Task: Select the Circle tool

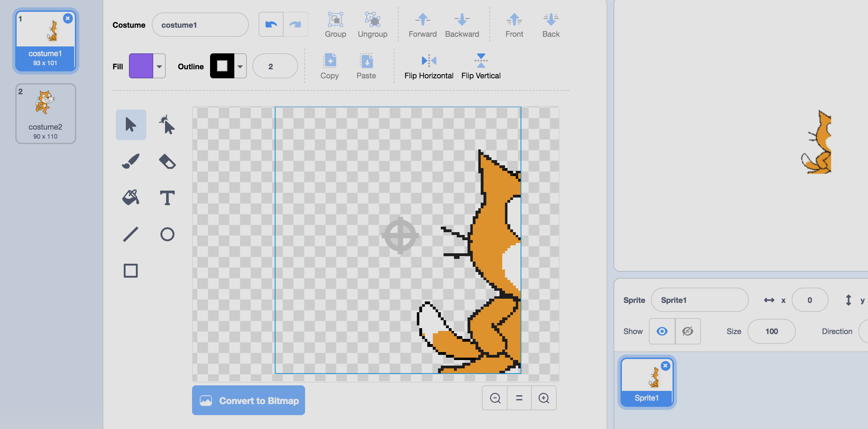Action: pyautogui.click(x=168, y=234)
